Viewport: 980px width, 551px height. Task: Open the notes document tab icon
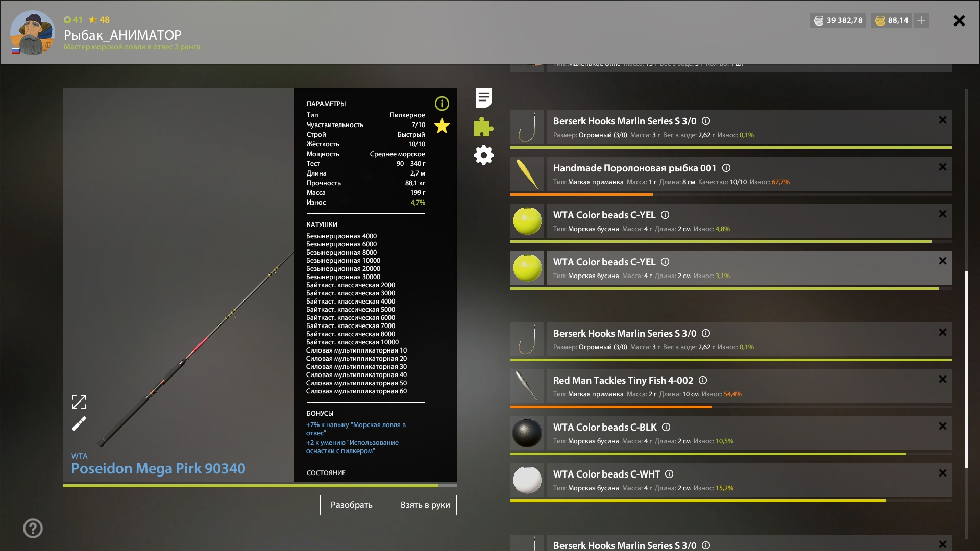click(483, 98)
